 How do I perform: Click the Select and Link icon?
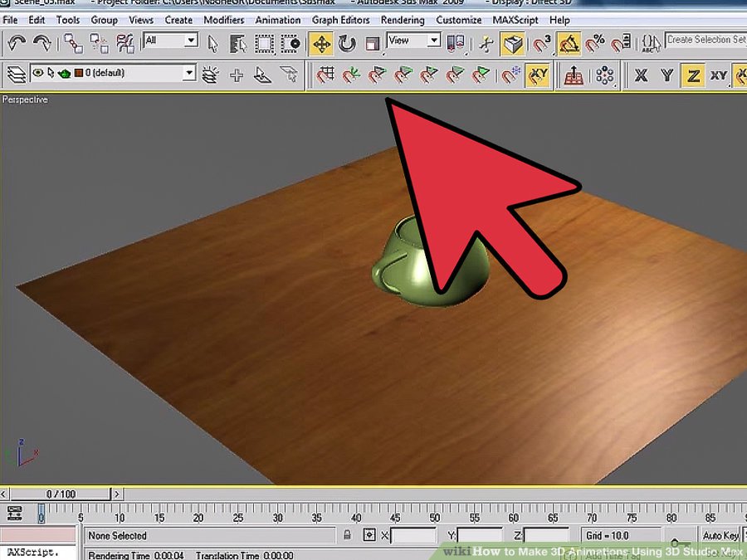point(73,42)
